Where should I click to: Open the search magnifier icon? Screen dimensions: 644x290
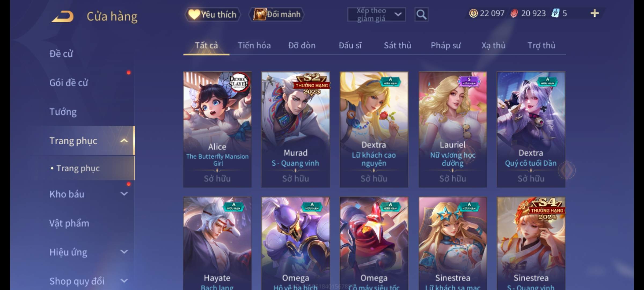point(421,14)
